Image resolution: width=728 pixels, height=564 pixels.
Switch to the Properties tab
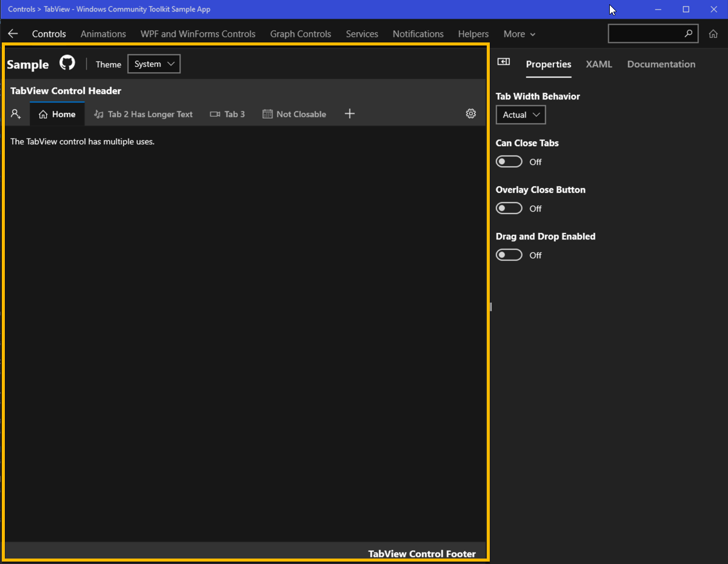[x=549, y=64]
